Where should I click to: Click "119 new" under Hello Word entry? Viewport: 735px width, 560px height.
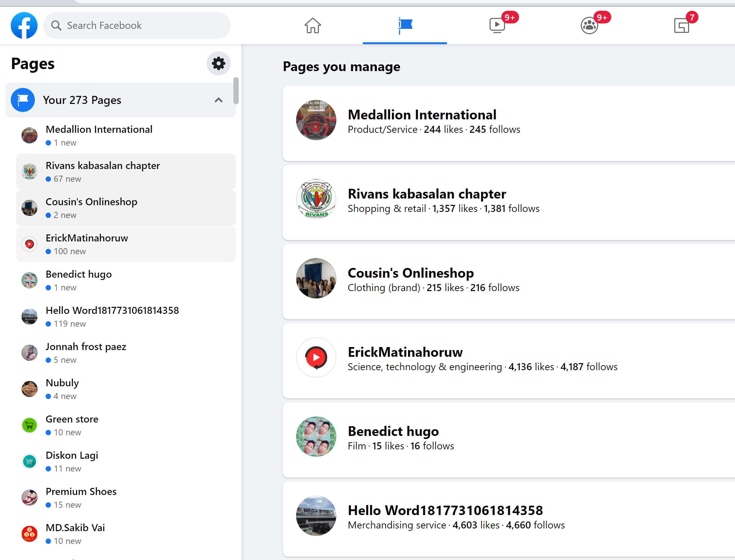click(x=69, y=324)
